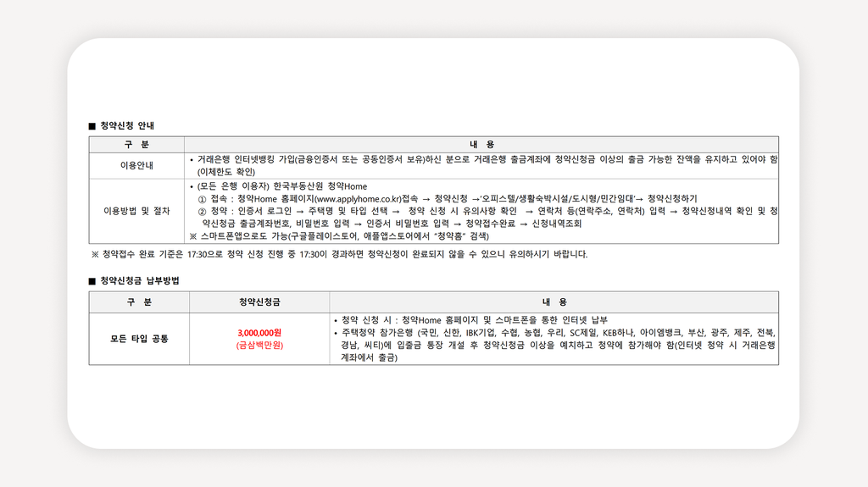Viewport: 868px width, 487px height.
Task: Click the '내 용' header in first table
Action: (481, 145)
